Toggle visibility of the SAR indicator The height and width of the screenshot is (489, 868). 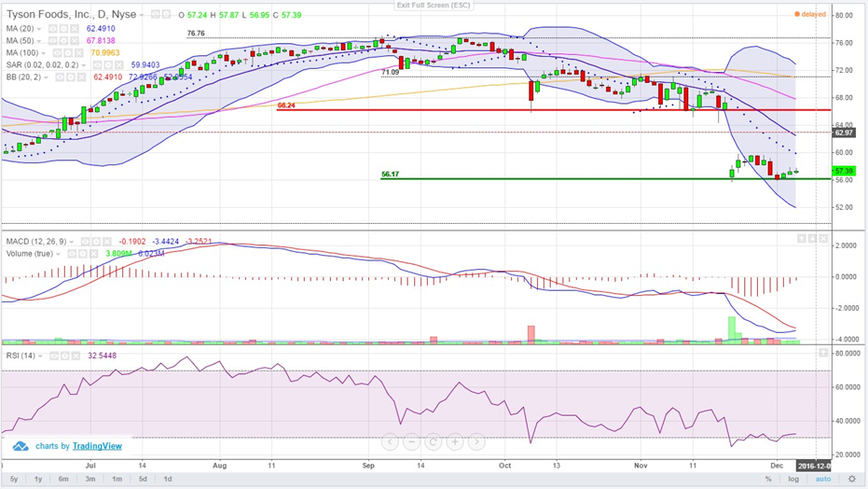(97, 64)
